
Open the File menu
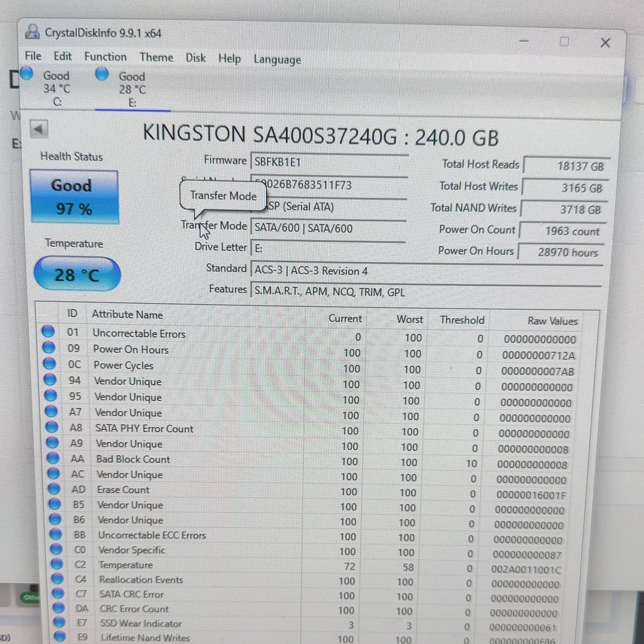click(x=33, y=56)
